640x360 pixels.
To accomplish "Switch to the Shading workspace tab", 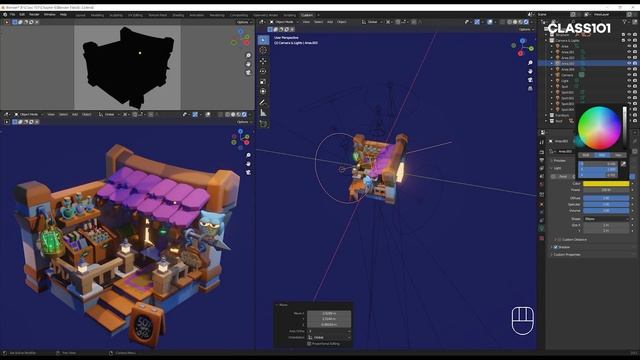I will click(178, 15).
